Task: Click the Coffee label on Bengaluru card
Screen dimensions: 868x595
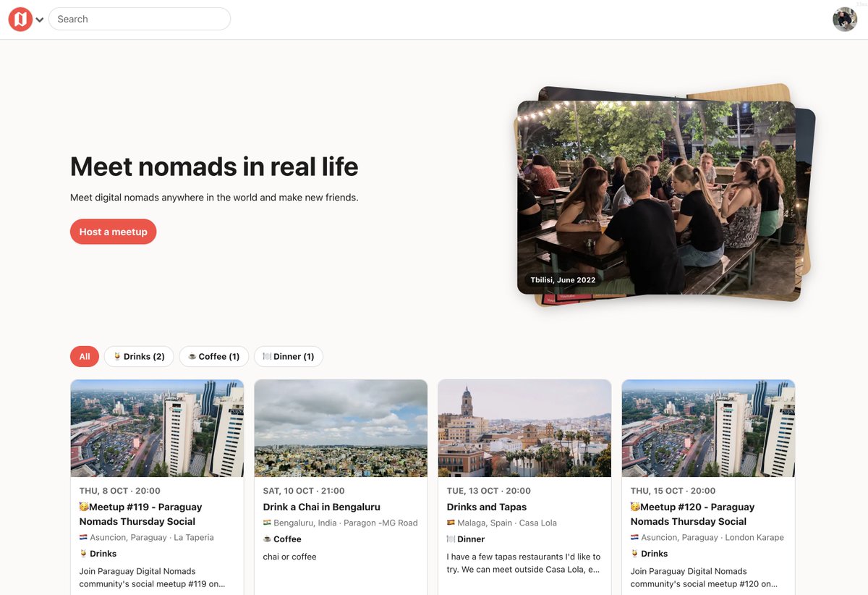Action: [x=282, y=539]
